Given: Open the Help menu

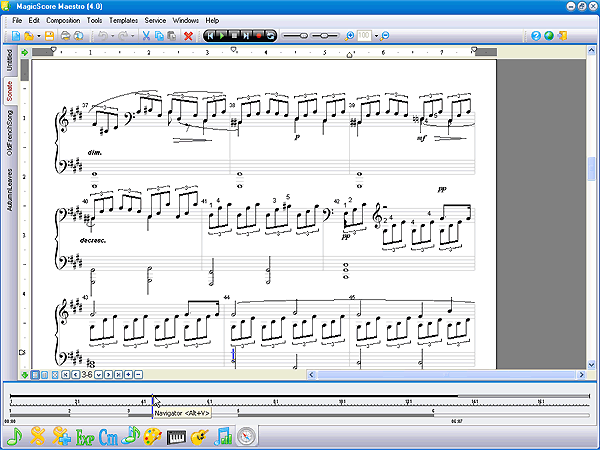Looking at the screenshot, I should [x=212, y=20].
